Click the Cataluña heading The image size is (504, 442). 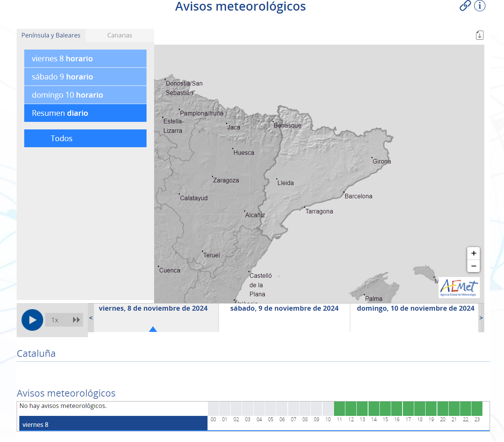tap(36, 353)
